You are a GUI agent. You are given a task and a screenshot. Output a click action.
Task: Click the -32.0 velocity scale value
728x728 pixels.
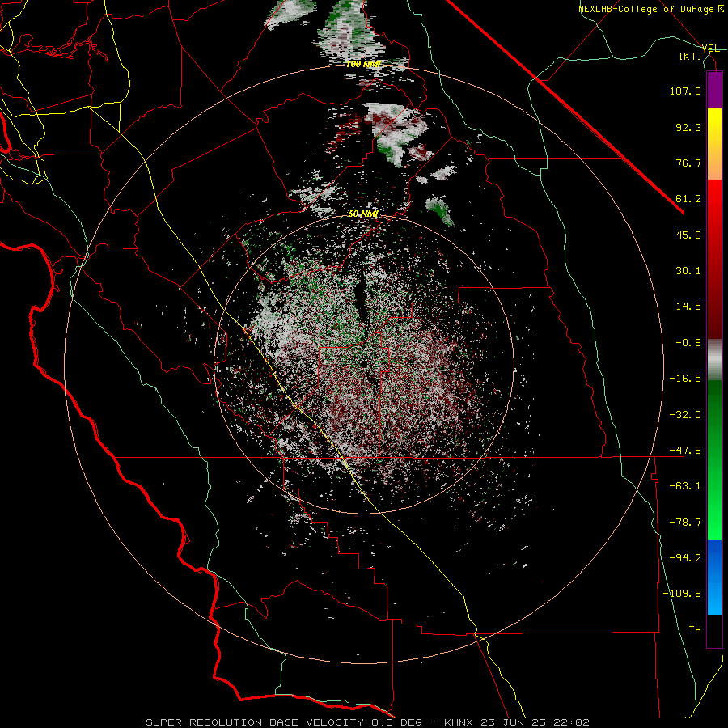coord(685,415)
